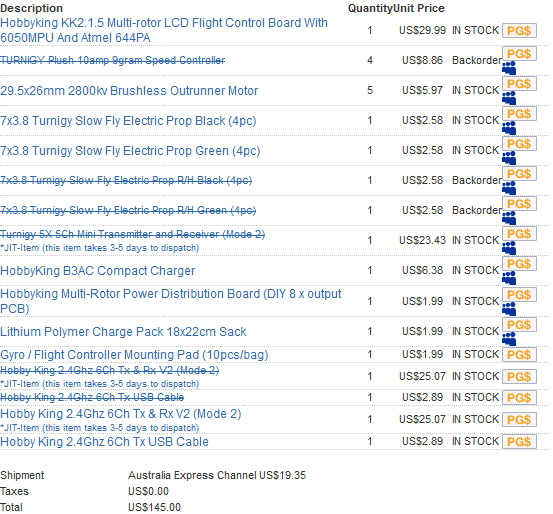The image size is (553, 514).
Task: Click the PG$ badge for Turnigy 5X Mini Transmitter
Action: click(519, 234)
